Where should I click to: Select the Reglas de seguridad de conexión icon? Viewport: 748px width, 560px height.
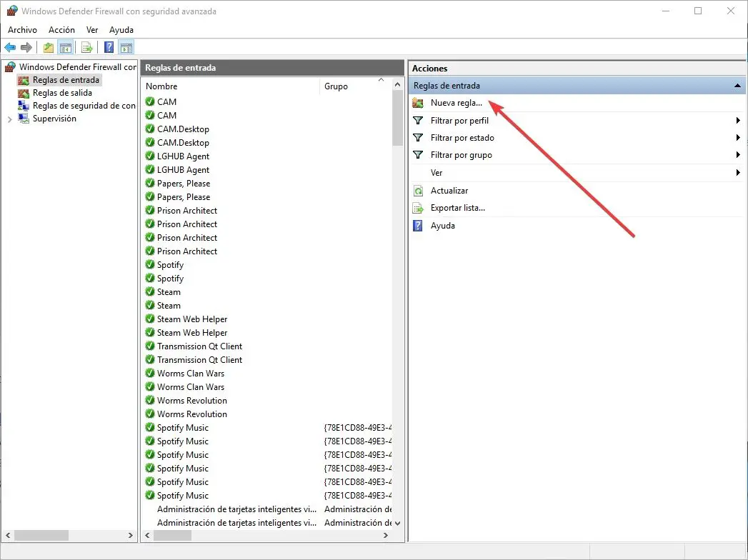click(24, 106)
